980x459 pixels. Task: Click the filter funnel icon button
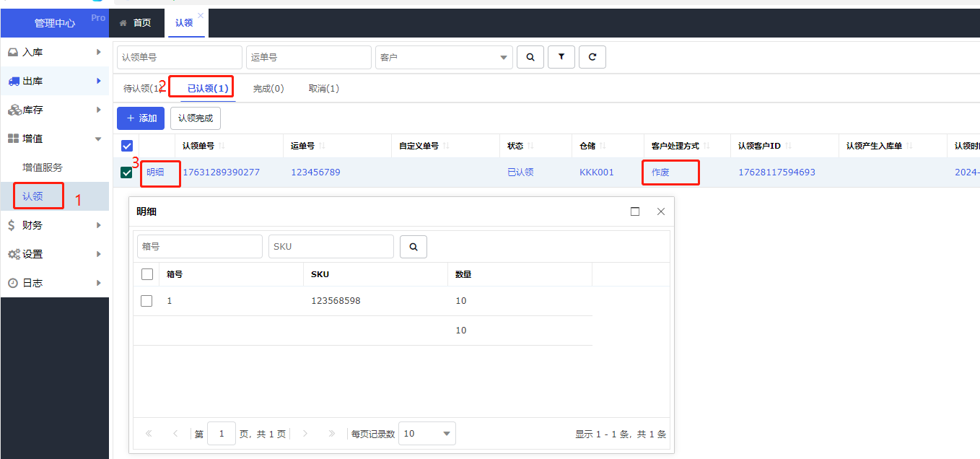point(561,57)
